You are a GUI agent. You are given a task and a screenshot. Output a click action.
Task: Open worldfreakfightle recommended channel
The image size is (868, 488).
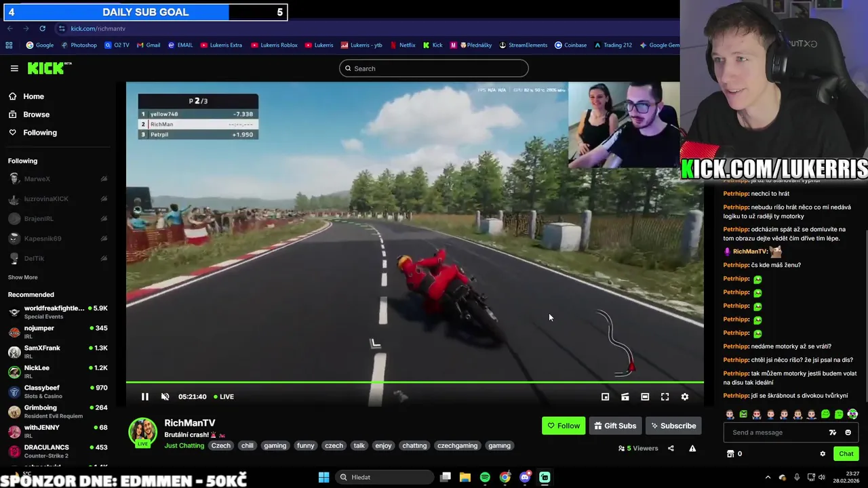click(x=58, y=312)
